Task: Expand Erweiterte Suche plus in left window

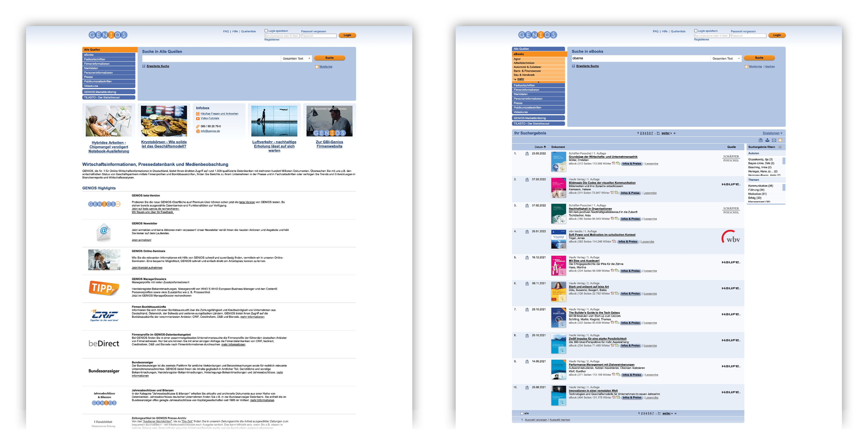Action: tap(144, 66)
